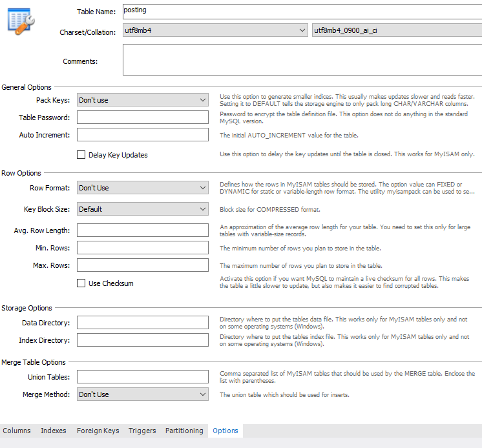Switch to the Columns tab
Screen dimensions: 482x448
coord(17,431)
